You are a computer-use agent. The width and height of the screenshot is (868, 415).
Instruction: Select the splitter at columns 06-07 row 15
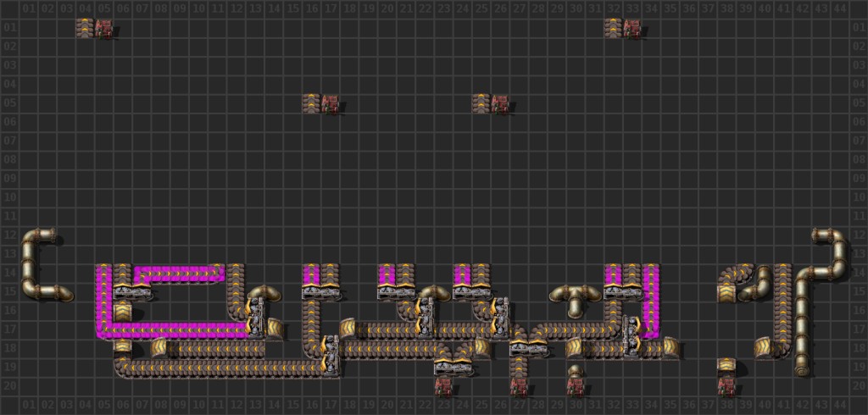pos(131,292)
